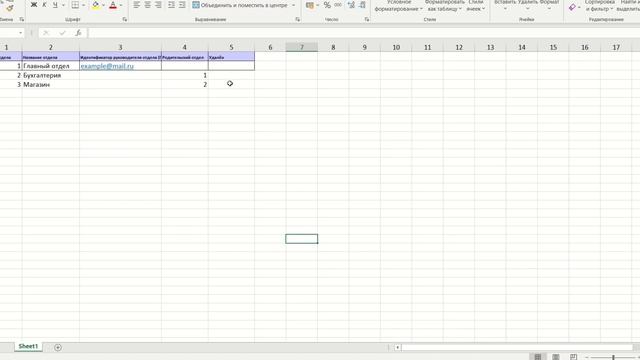Switch to Page Layout view
Screen dimensions: 640x360
[556, 357]
